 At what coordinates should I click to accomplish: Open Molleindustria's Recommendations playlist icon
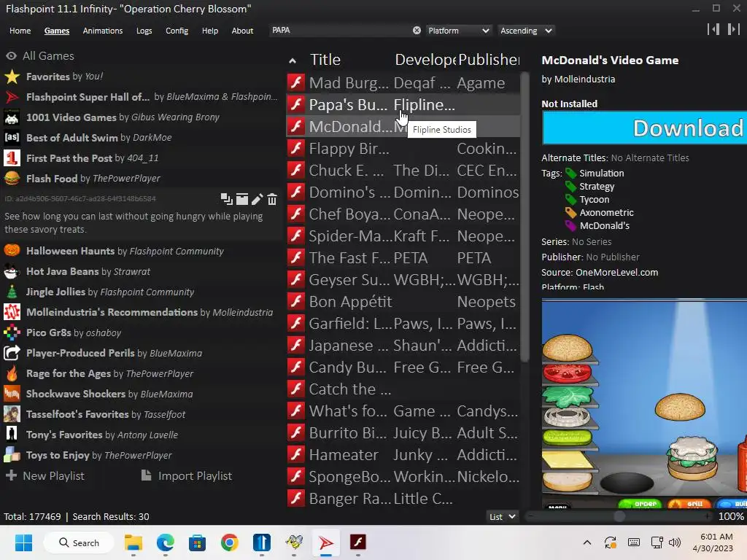pyautogui.click(x=12, y=312)
